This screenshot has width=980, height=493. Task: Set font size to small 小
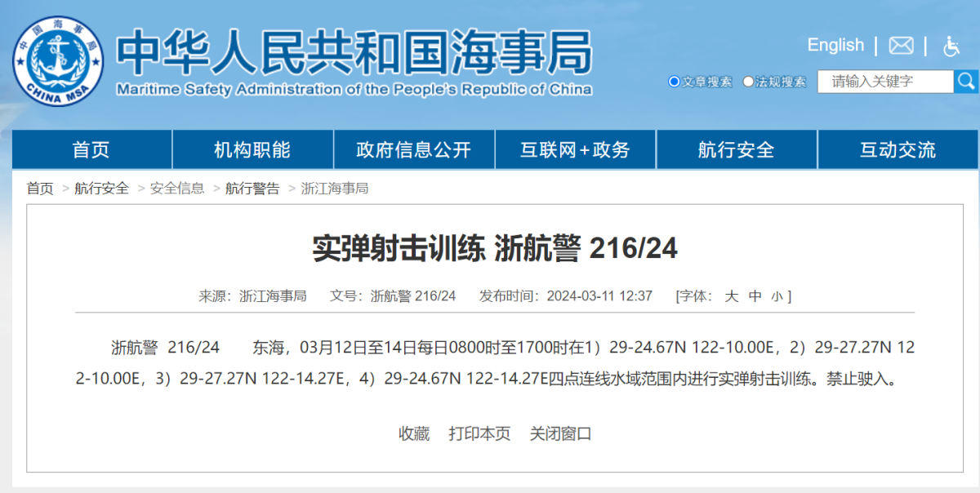click(776, 296)
